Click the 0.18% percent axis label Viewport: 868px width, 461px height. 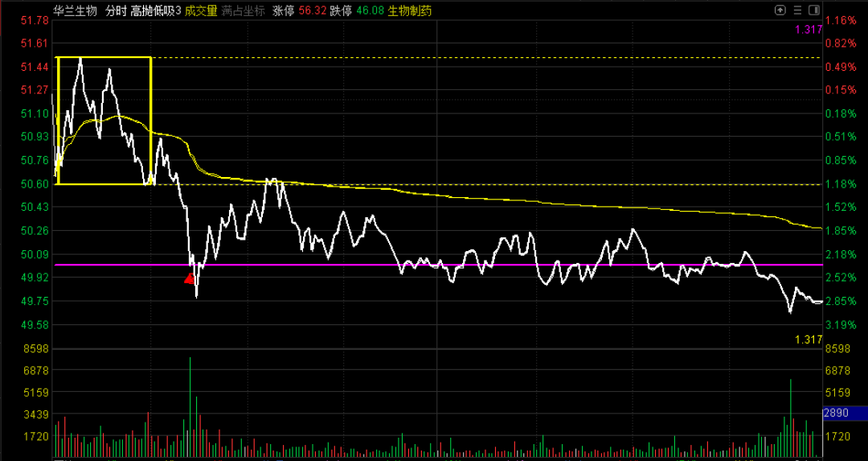[841, 113]
